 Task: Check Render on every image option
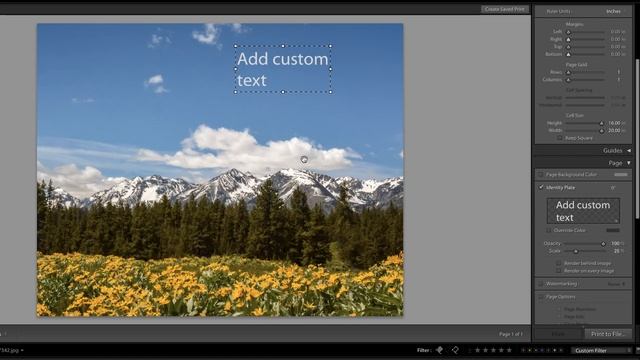pyautogui.click(x=559, y=271)
